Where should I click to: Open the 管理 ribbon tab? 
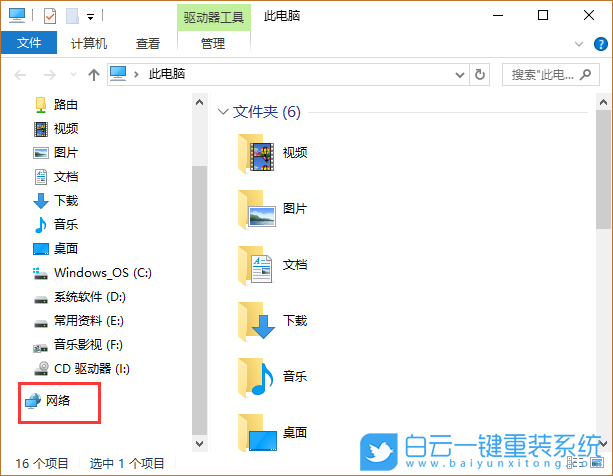point(213,43)
